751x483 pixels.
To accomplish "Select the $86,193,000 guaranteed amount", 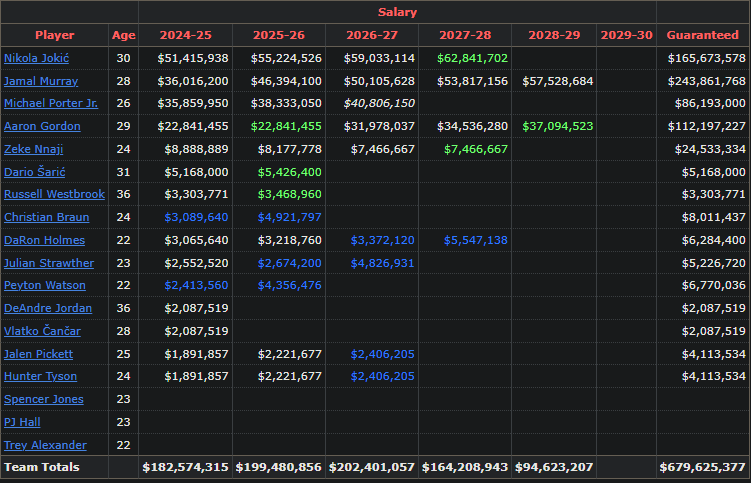I will (710, 104).
